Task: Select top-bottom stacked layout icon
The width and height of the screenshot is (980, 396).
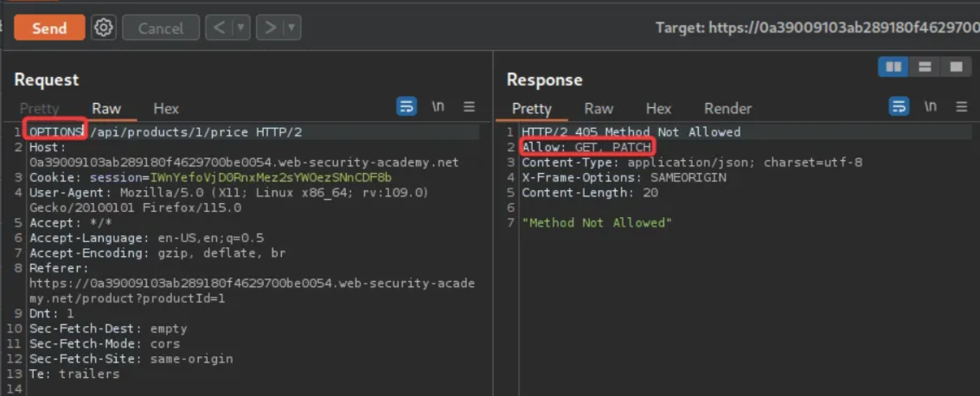Action: click(925, 67)
